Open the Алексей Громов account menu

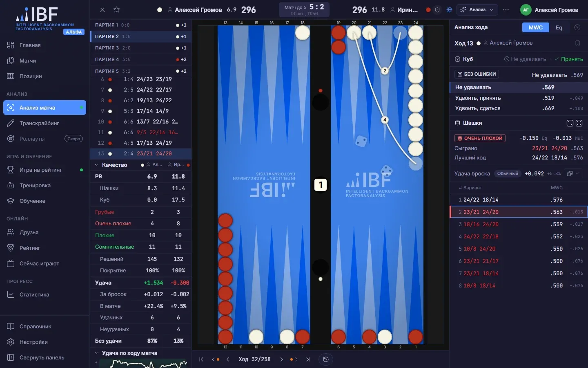click(549, 10)
